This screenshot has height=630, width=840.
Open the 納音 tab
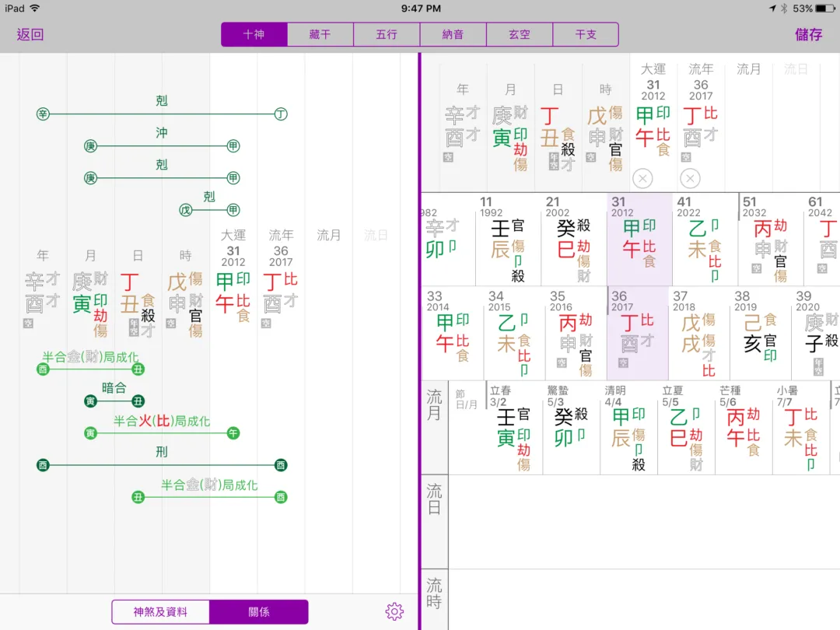[453, 34]
